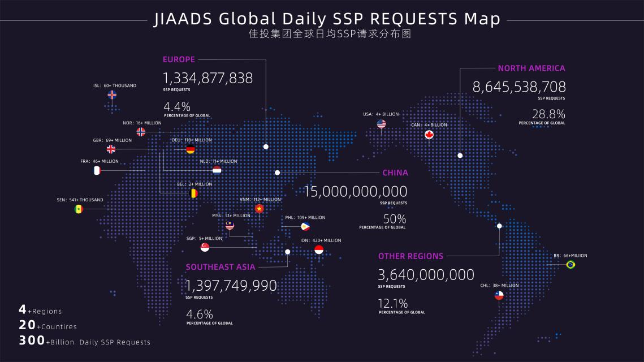Open the SOUTHEAST ASIA region label

(x=221, y=267)
